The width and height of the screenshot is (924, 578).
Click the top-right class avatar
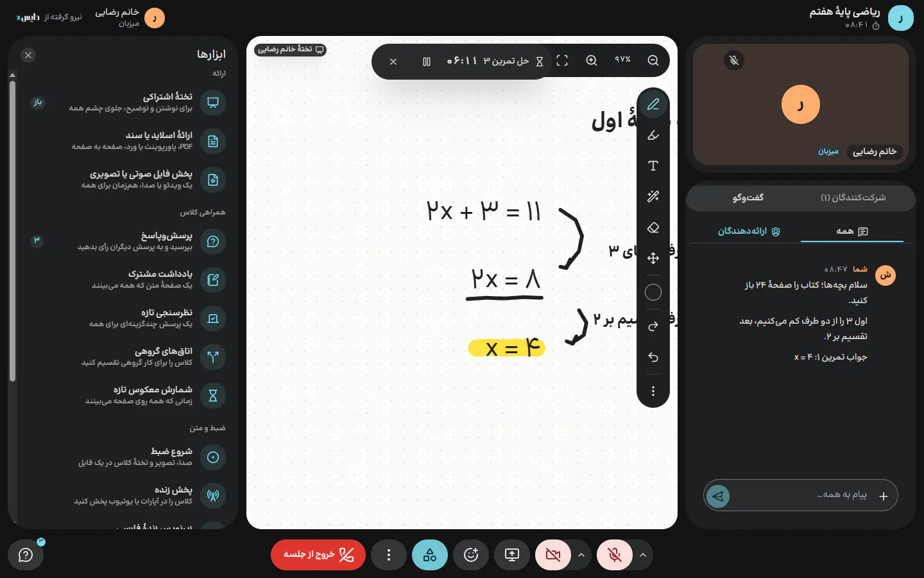[901, 18]
